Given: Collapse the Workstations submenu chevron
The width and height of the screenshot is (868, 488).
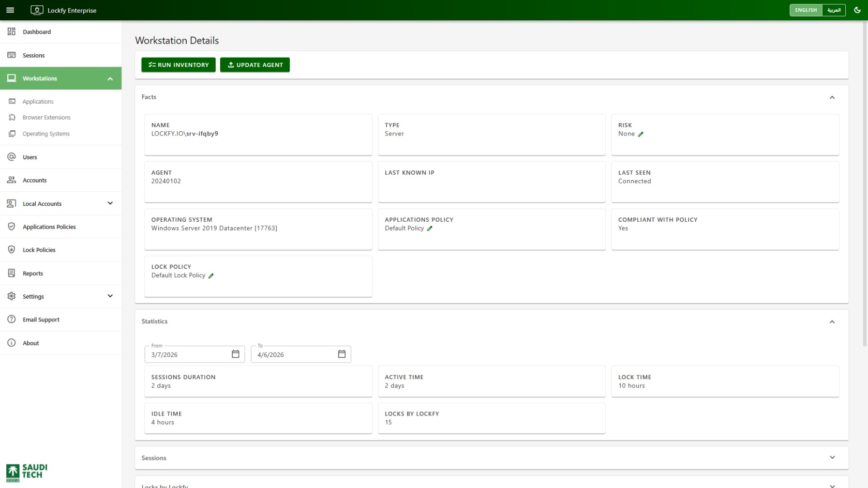Looking at the screenshot, I should tap(110, 79).
